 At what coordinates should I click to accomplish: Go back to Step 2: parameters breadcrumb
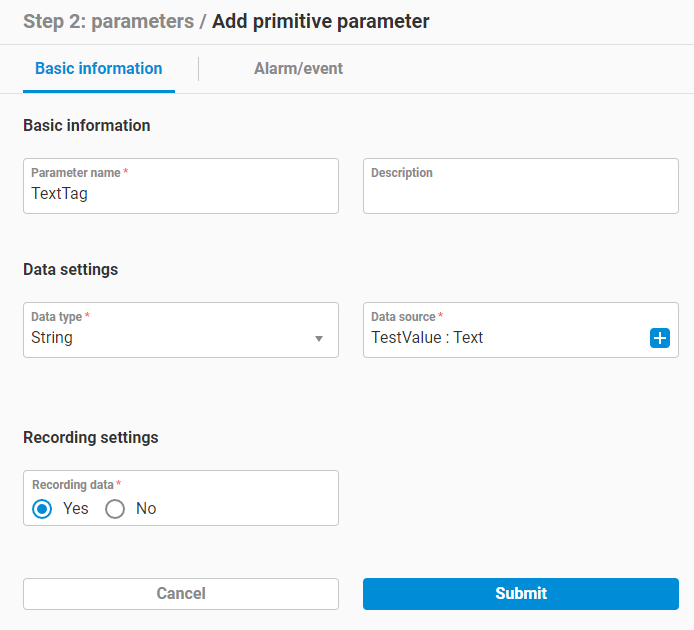(108, 21)
